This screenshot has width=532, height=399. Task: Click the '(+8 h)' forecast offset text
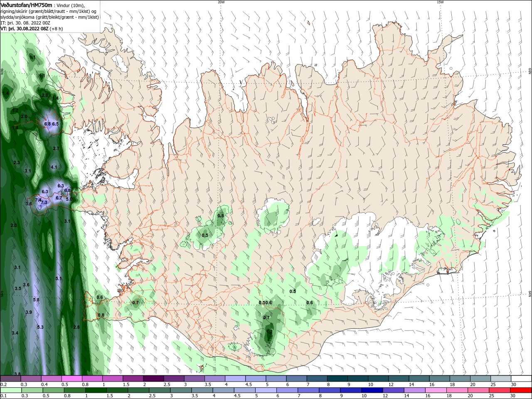point(57,29)
